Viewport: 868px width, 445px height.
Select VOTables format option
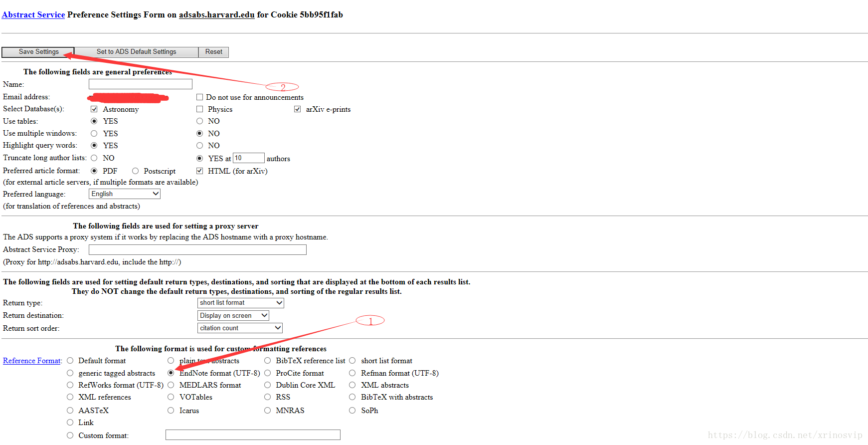click(171, 397)
